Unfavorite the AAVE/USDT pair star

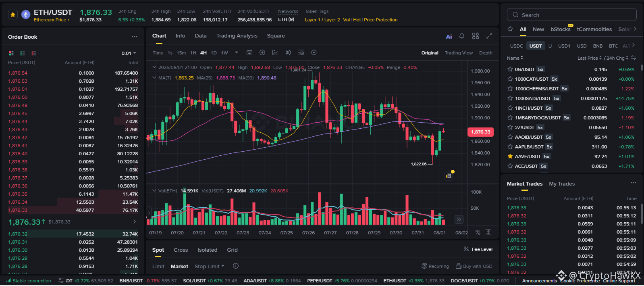click(510, 157)
